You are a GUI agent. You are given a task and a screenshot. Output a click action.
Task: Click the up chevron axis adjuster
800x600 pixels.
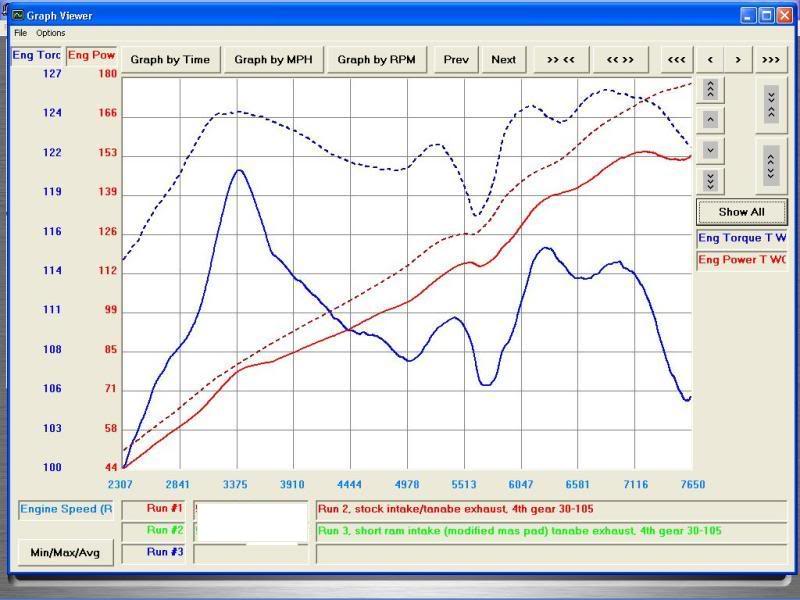pos(710,119)
